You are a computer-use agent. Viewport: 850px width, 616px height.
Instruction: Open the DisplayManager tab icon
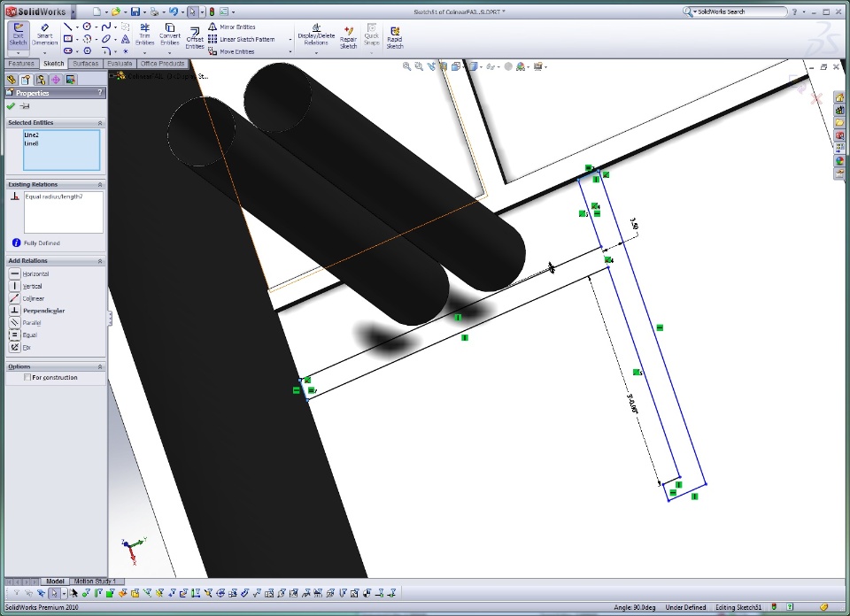coord(70,80)
